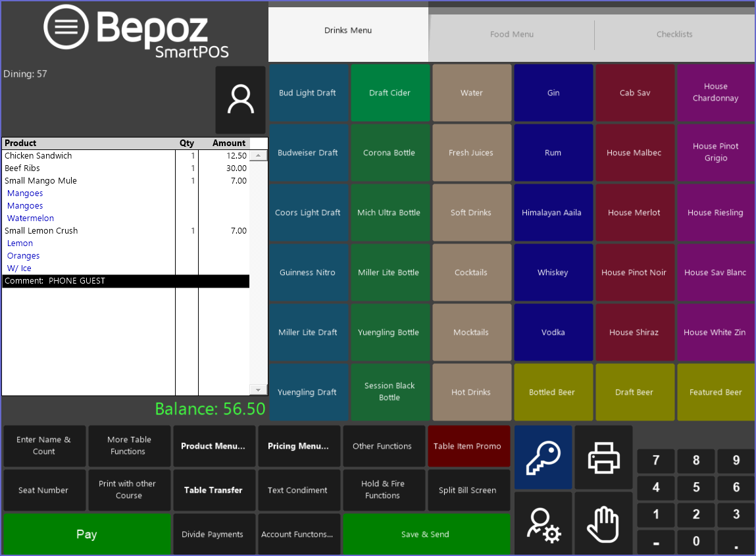Open Split Bill Screen
The height and width of the screenshot is (556, 756).
[x=468, y=490]
